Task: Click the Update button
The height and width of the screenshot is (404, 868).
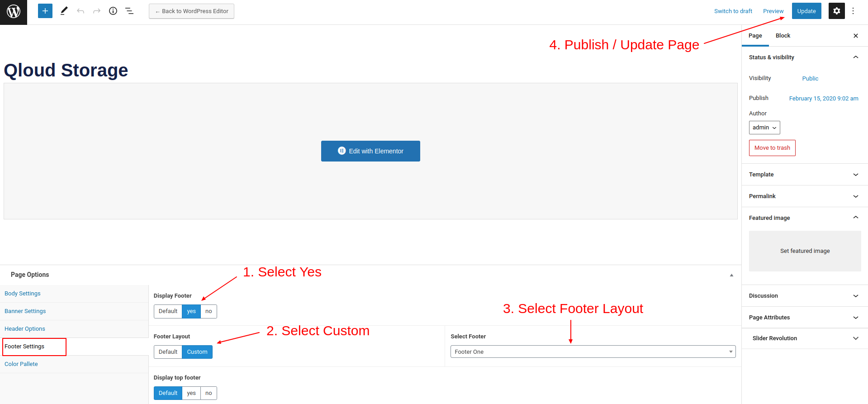Action: coord(806,11)
